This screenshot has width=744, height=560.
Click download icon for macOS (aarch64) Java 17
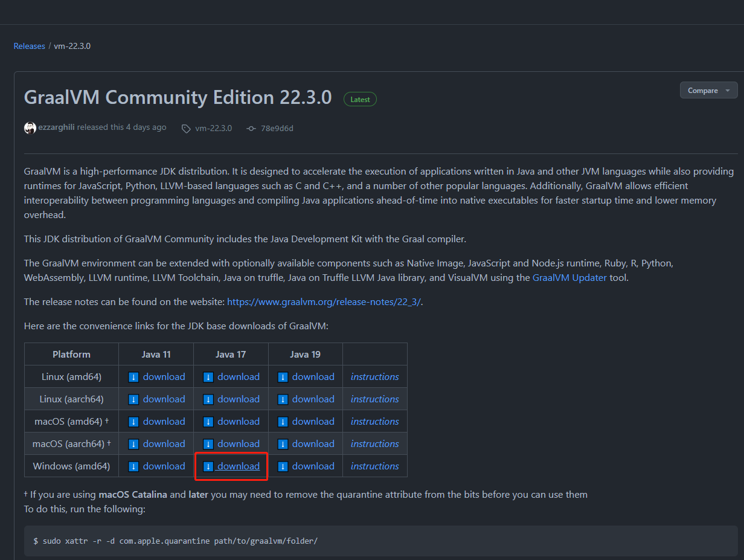pos(208,444)
